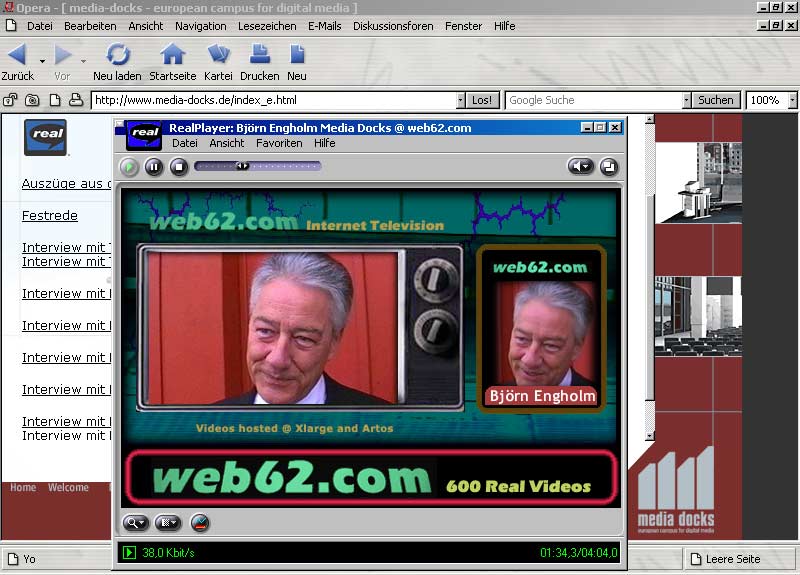Click RealPlayer seek slider handle
The width and height of the screenshot is (800, 575).
[242, 166]
